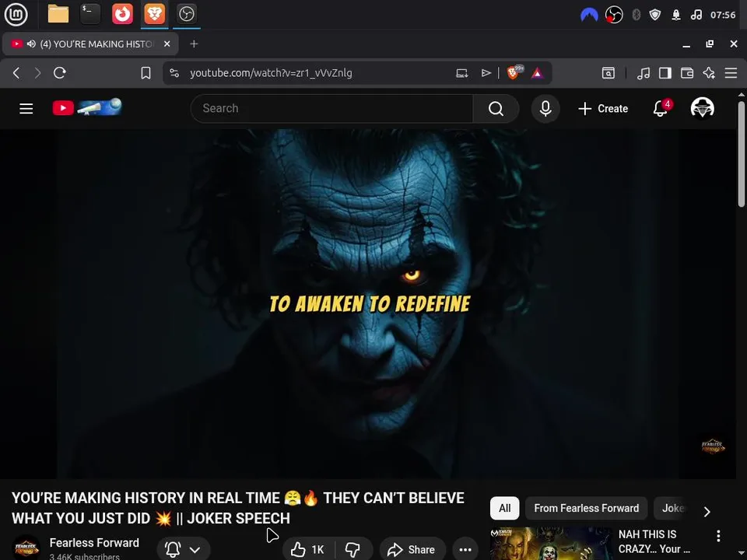Image resolution: width=747 pixels, height=560 pixels.
Task: Reload the current page
Action: pos(60,73)
